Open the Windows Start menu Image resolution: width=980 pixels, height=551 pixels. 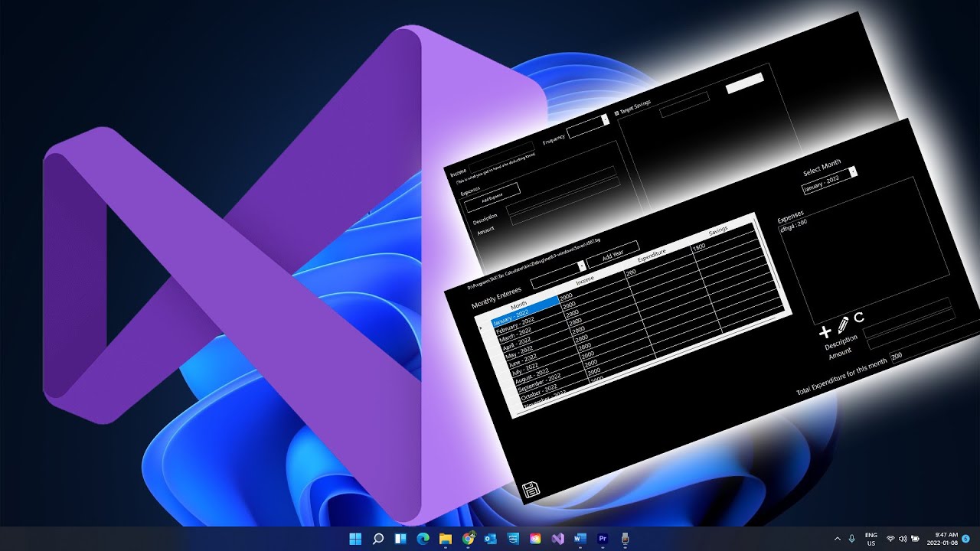tap(355, 539)
